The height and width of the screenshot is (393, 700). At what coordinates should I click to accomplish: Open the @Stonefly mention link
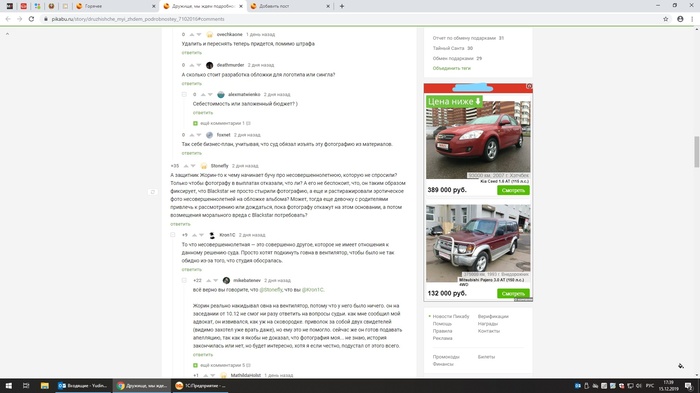271,290
